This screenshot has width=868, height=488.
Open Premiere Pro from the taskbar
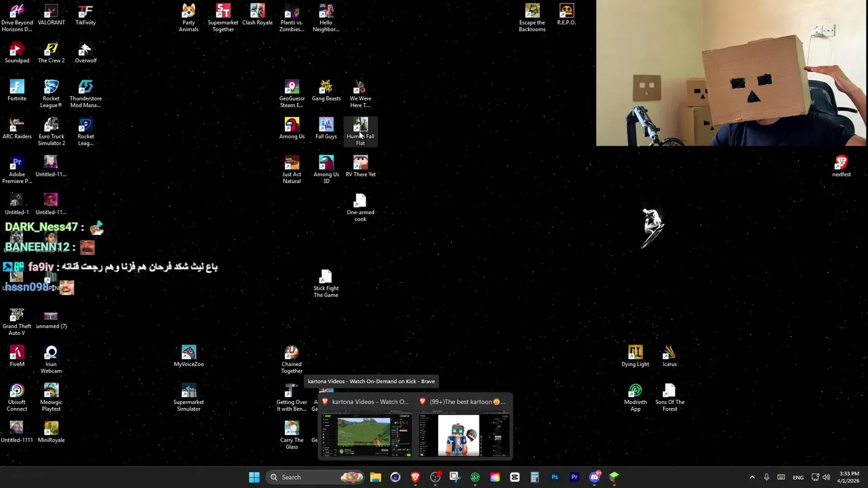coord(574,477)
